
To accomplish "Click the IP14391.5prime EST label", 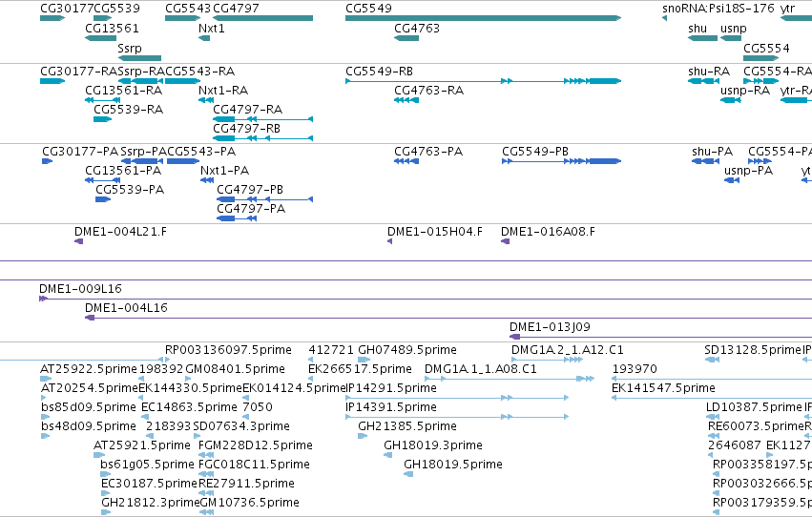I will [x=391, y=407].
